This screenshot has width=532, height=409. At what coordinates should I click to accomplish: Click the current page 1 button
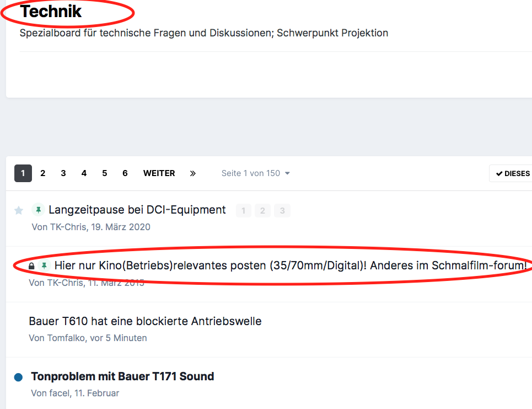(23, 173)
